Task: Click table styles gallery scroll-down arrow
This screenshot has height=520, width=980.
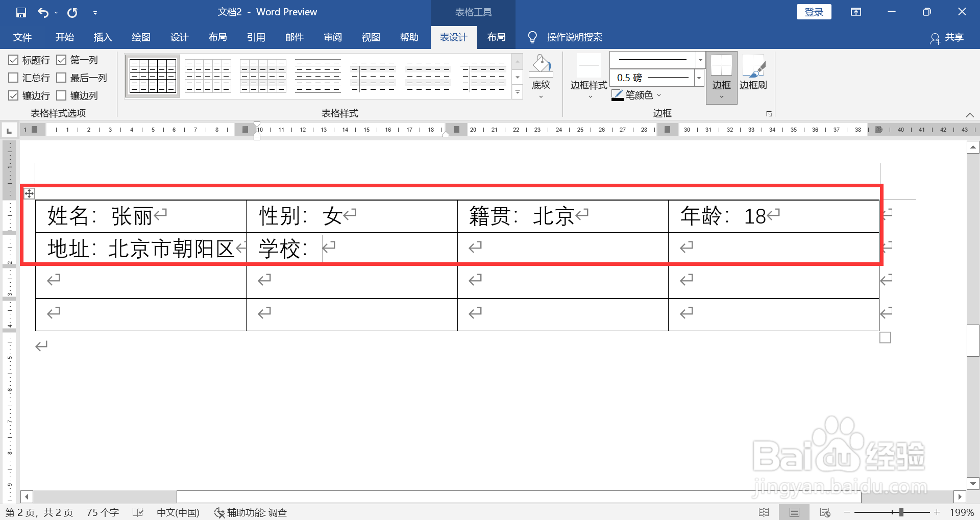Action: (x=518, y=77)
